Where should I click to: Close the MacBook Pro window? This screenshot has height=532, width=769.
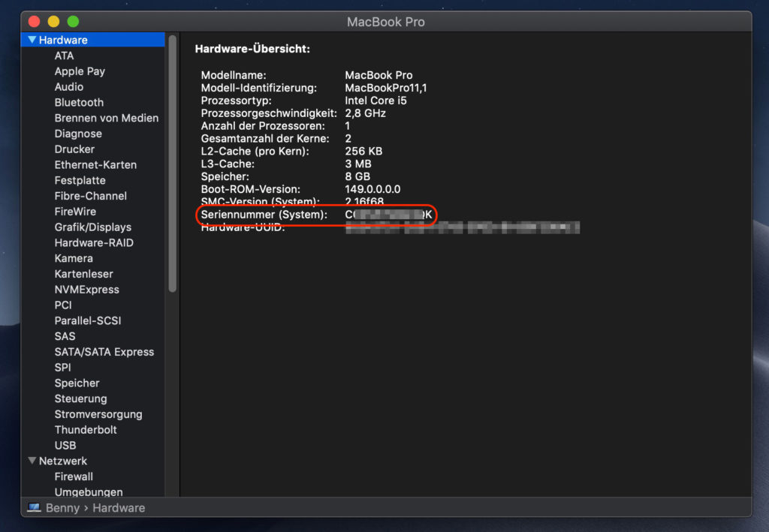(x=34, y=22)
